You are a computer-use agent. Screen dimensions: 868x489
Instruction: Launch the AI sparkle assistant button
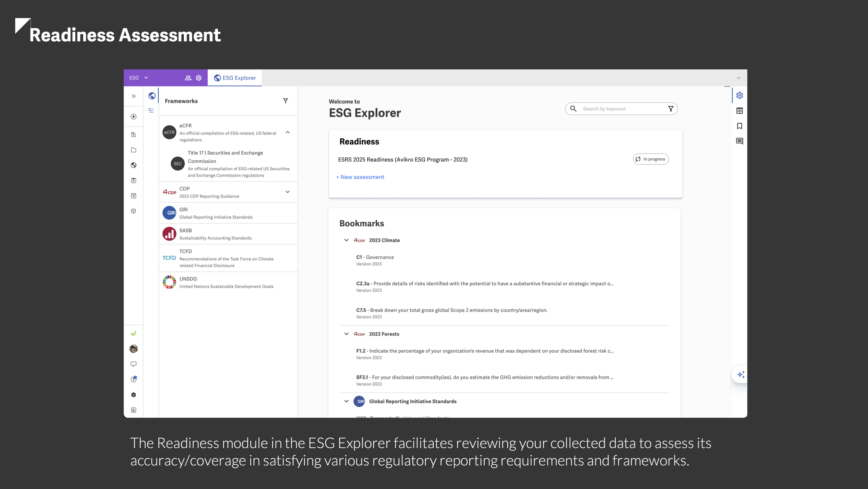click(x=741, y=375)
